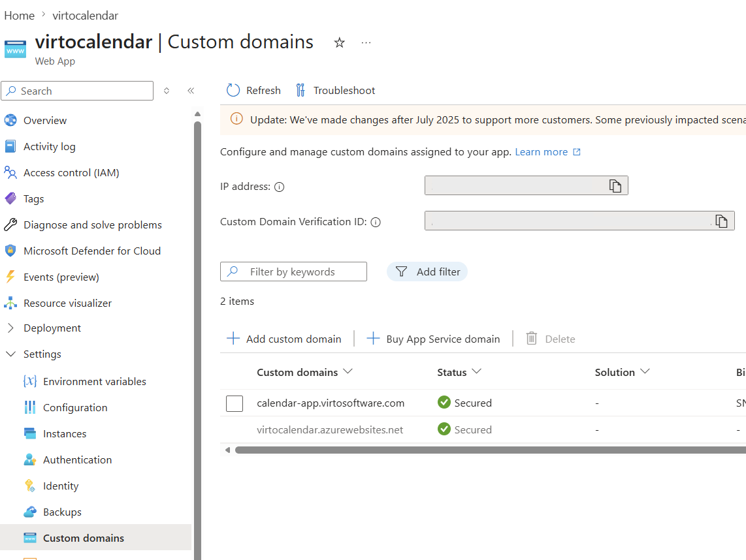Click the plus icon for Buy App Service domain
Screen dimensions: 746x560
(x=373, y=339)
